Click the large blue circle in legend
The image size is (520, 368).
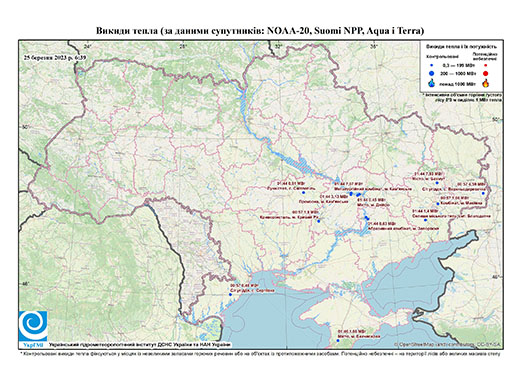pos(432,73)
